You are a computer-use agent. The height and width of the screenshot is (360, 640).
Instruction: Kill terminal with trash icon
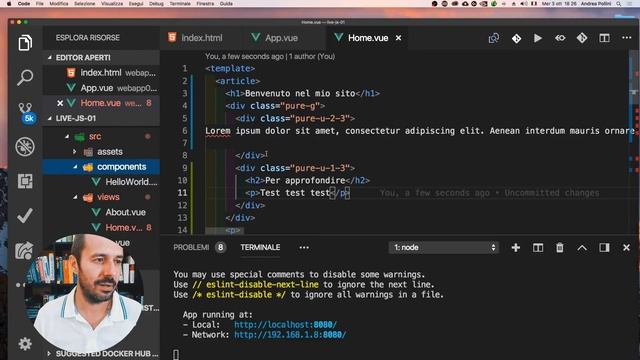(560, 248)
